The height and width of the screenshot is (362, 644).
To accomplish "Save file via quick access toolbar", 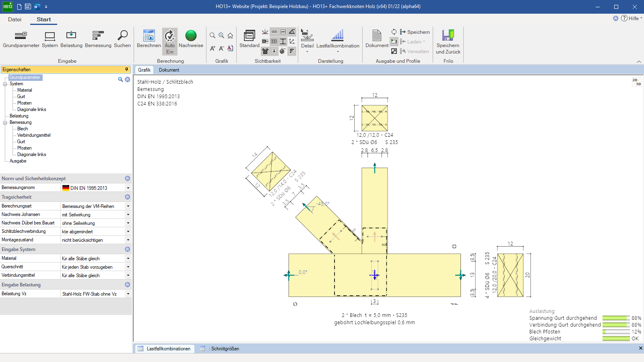I will pos(28,6).
